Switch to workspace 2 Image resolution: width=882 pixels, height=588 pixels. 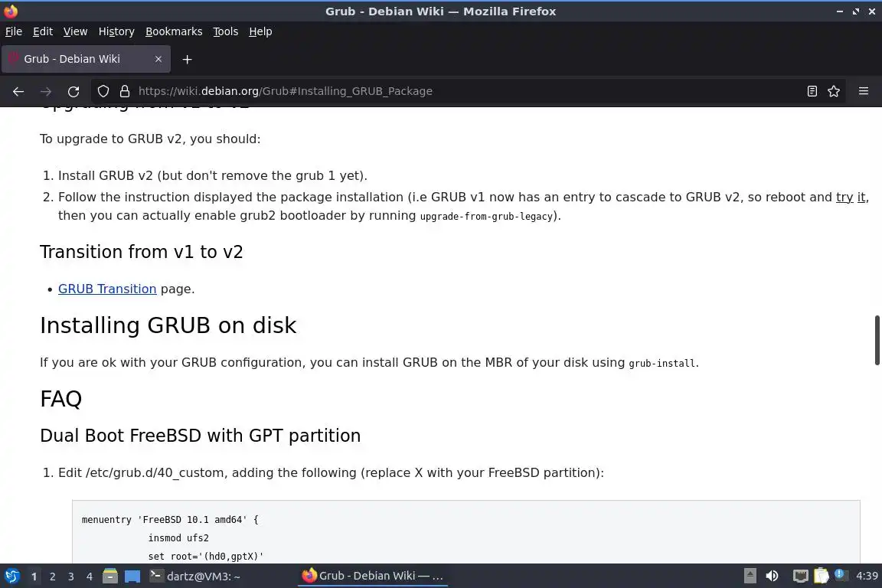[52, 577]
